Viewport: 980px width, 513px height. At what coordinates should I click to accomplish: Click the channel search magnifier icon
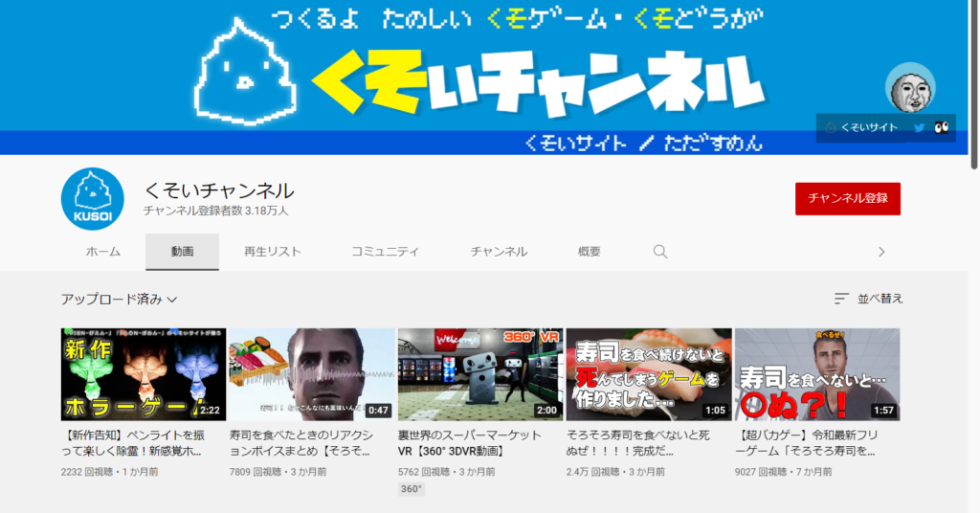pos(660,252)
